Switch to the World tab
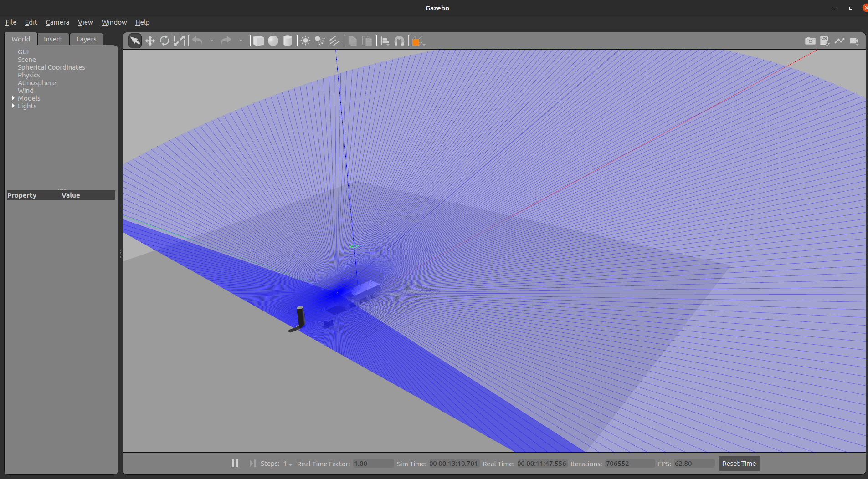 pyautogui.click(x=21, y=39)
